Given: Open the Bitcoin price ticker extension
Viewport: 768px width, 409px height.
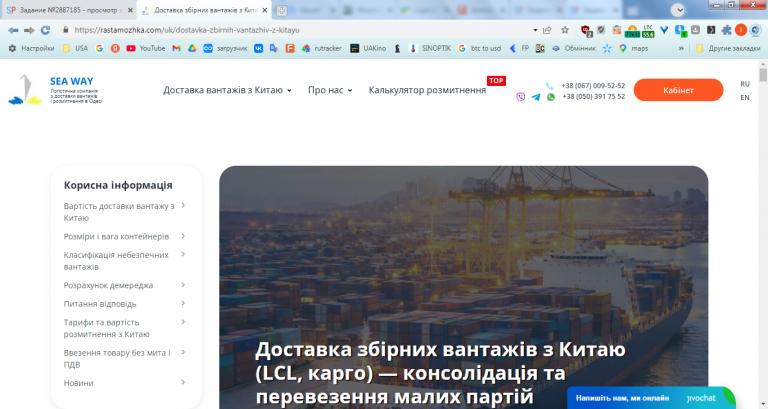Looking at the screenshot, I should (632, 31).
